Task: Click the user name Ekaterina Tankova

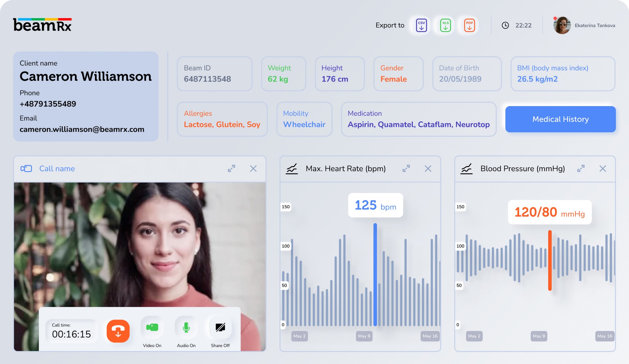Action: pos(595,25)
